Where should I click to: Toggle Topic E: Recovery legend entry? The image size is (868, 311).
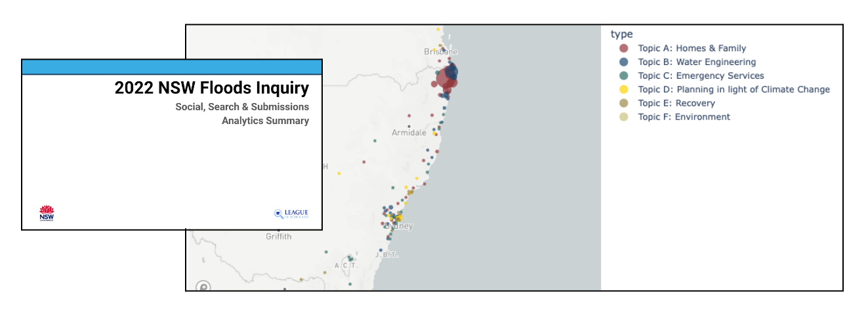[x=676, y=103]
